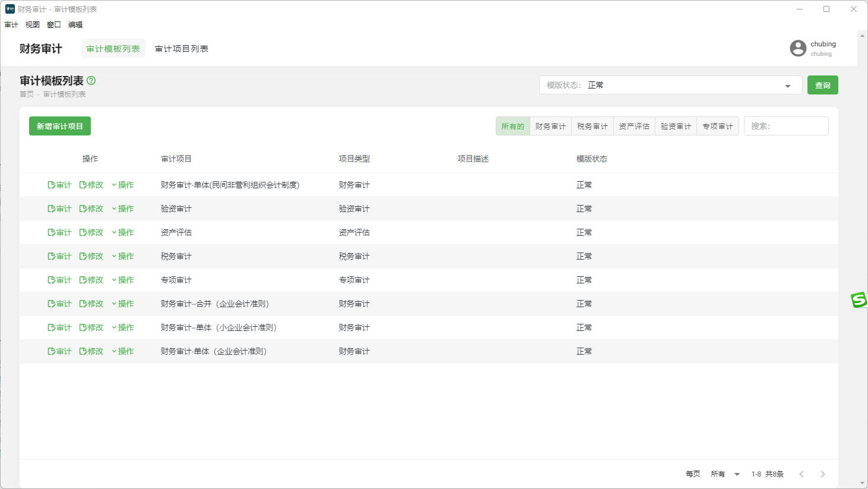
Task: Switch to the 审计项目列表 tab
Action: point(180,48)
